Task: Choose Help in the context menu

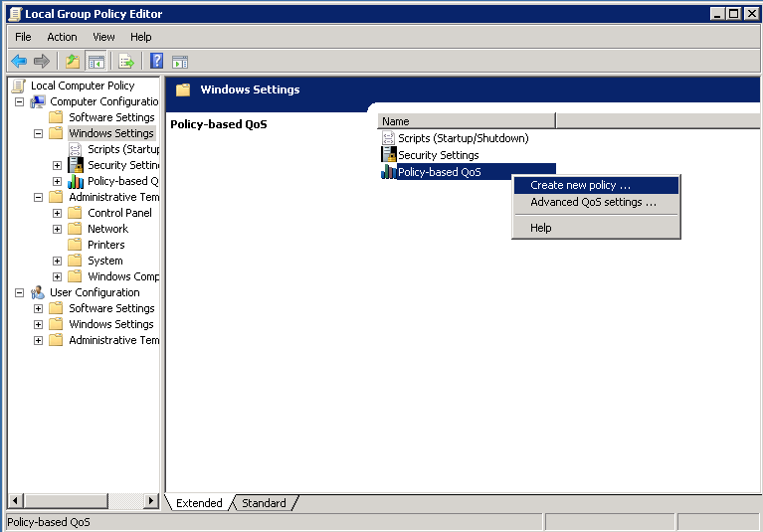Action: point(596,228)
